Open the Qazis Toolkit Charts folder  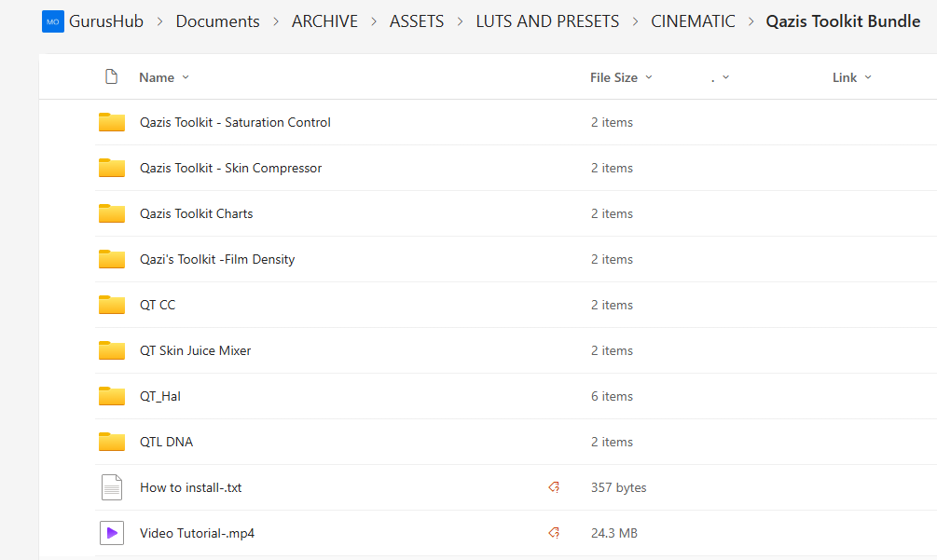196,213
